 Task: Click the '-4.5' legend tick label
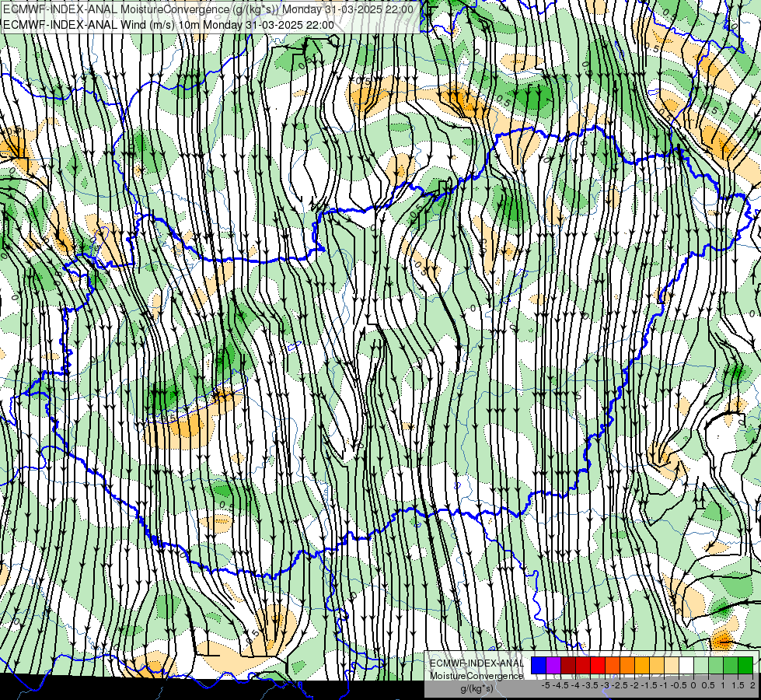[x=560, y=685]
